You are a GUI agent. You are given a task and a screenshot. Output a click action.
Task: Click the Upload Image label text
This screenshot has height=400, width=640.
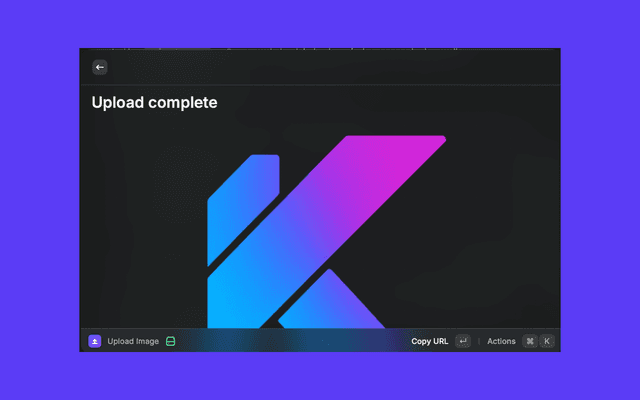[133, 341]
